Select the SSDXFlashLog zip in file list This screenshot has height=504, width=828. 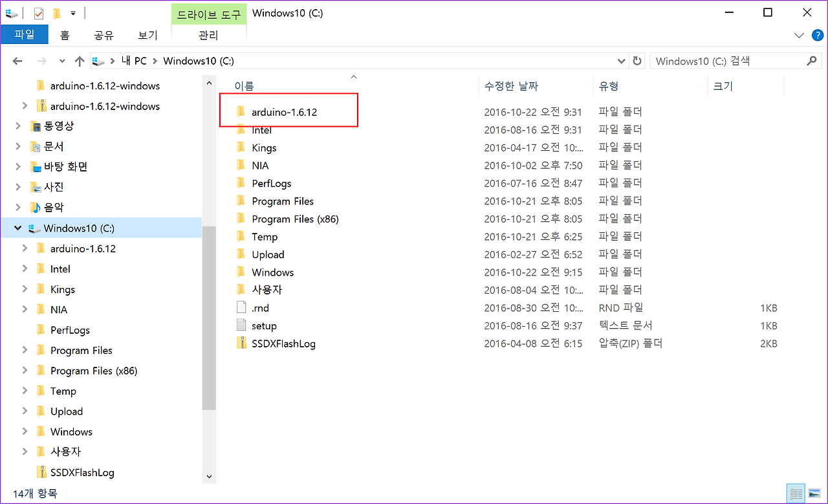point(283,344)
